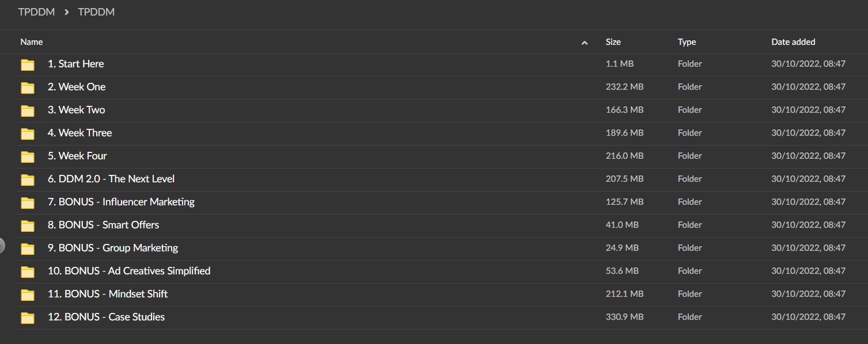Open the 3. Week Two folder

pos(76,110)
